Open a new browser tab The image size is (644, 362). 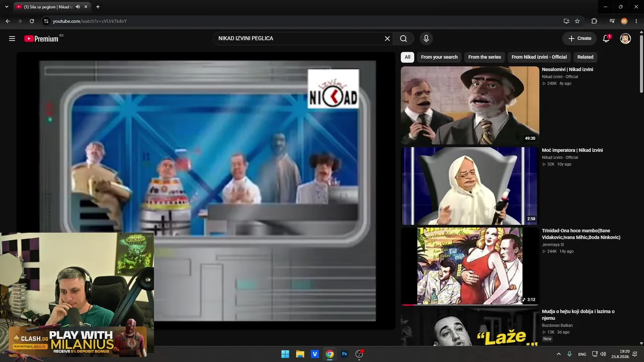click(98, 7)
